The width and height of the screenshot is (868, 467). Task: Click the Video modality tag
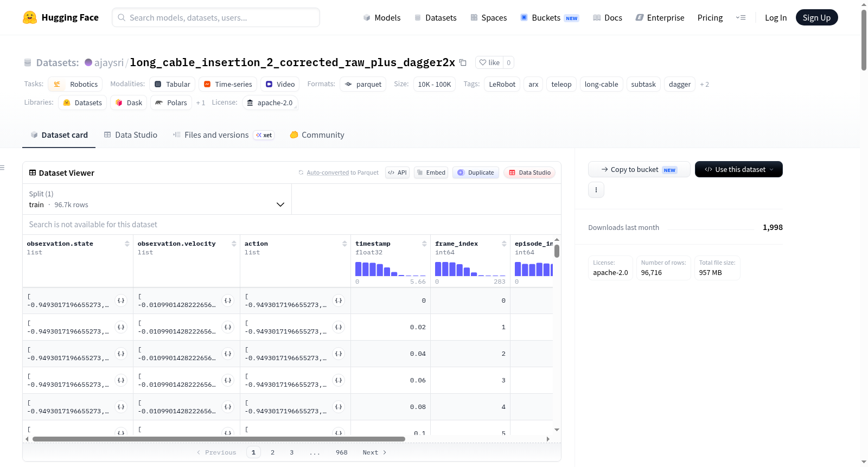(279, 84)
